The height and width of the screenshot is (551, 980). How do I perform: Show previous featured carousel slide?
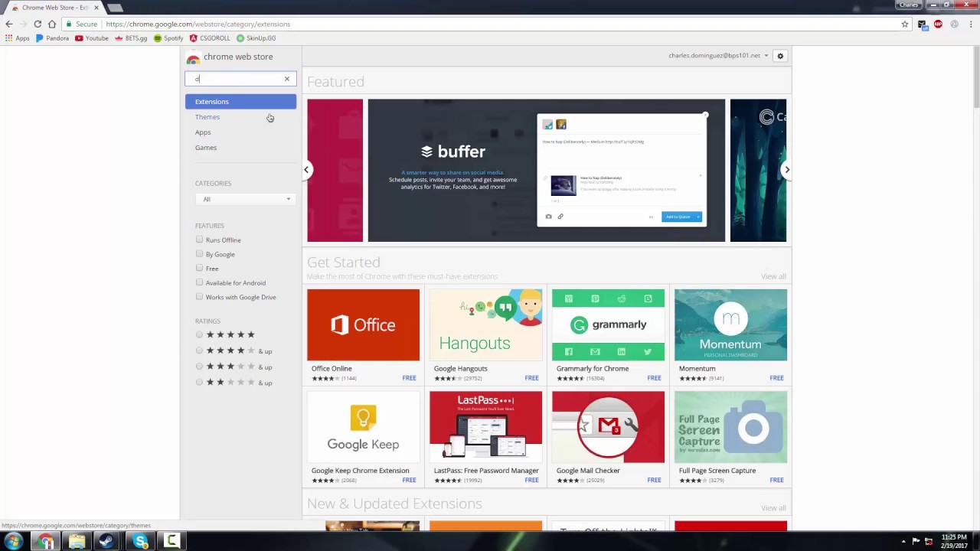pos(306,170)
